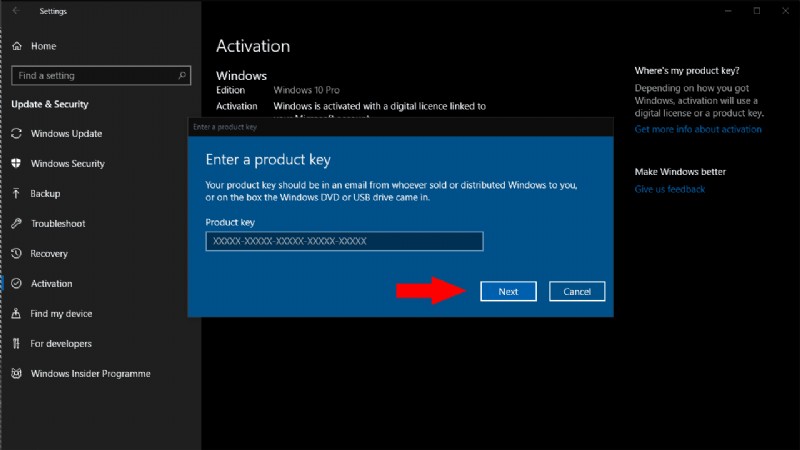The width and height of the screenshot is (800, 450).
Task: Select Activation in the sidebar
Action: tap(51, 284)
